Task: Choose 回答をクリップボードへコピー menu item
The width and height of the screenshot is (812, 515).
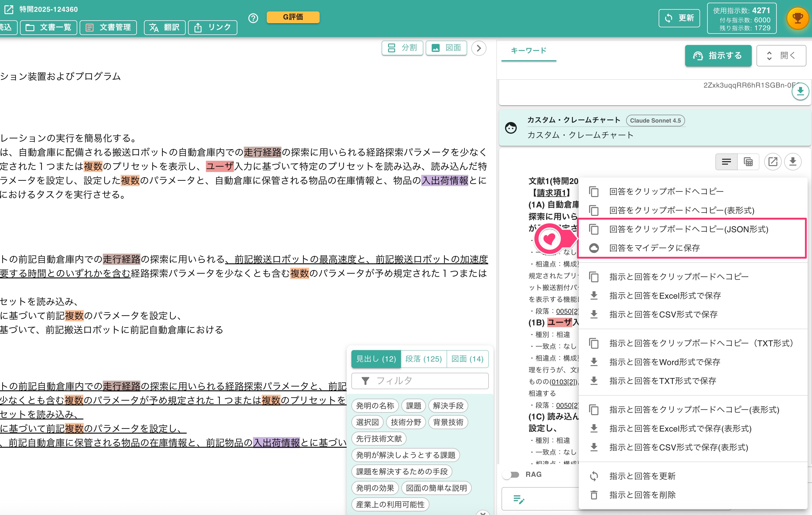Action: (x=693, y=191)
